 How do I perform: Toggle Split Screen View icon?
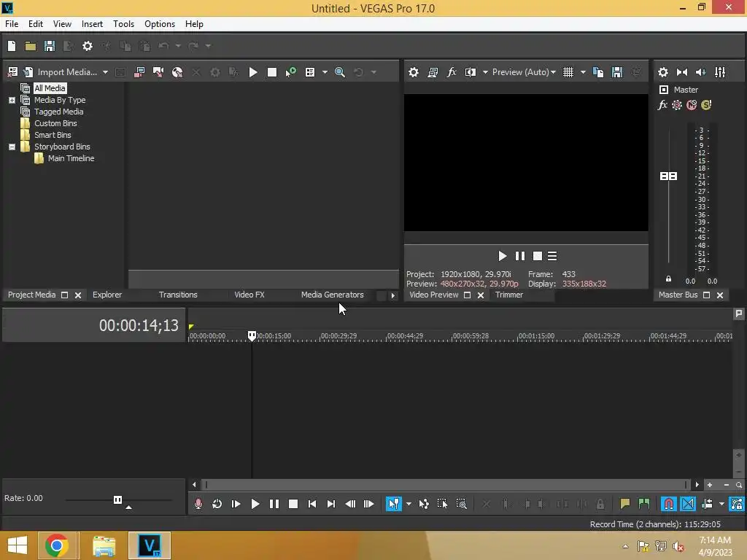coord(471,72)
